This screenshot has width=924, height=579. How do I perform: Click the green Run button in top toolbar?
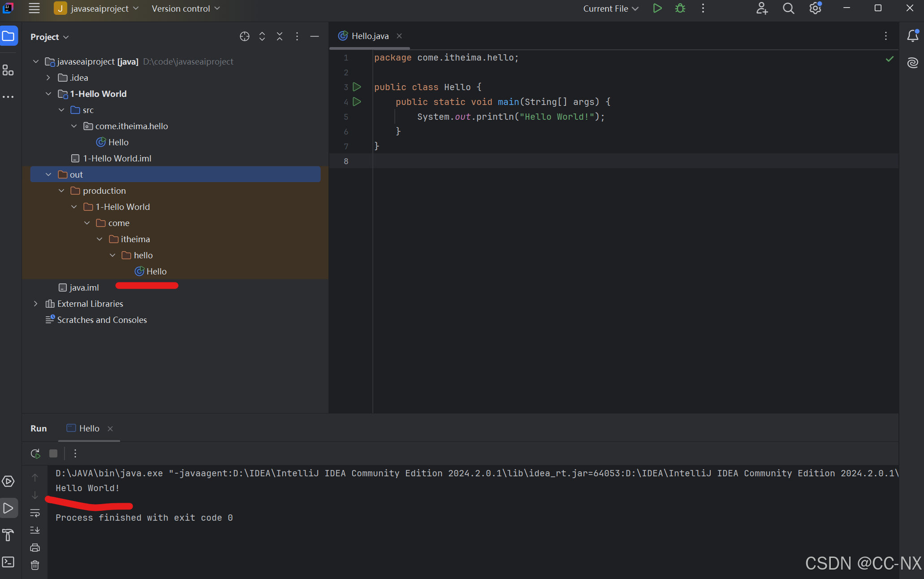[657, 9]
